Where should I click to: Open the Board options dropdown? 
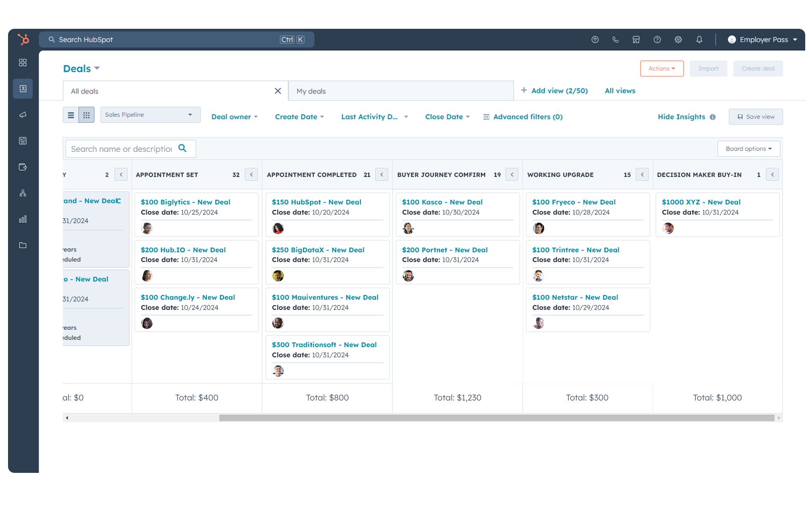click(749, 149)
